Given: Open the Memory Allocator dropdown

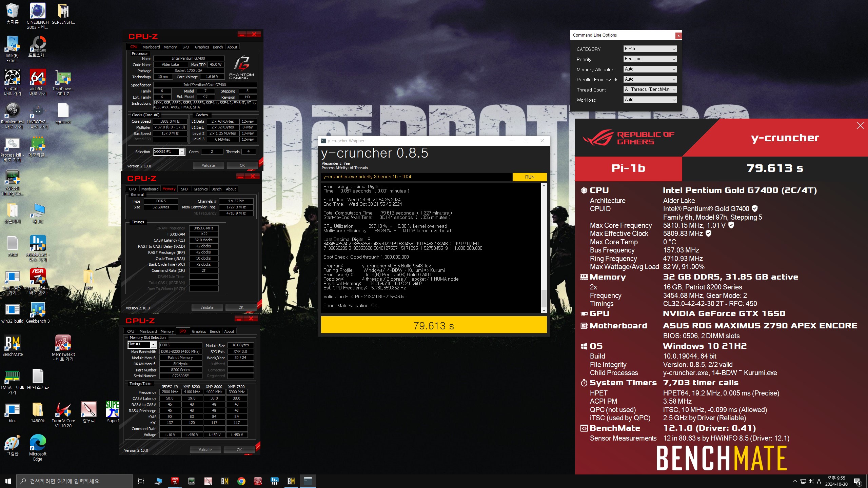Looking at the screenshot, I should [650, 69].
